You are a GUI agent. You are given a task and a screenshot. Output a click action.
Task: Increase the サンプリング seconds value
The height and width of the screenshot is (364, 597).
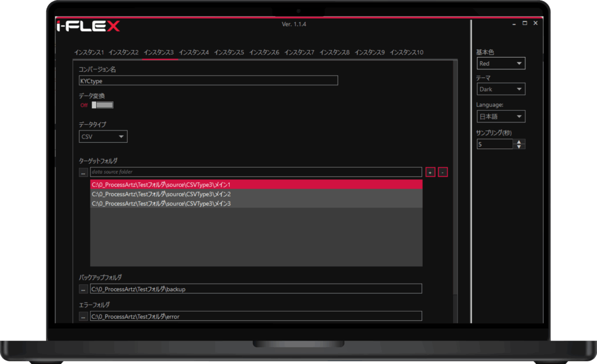tap(519, 142)
